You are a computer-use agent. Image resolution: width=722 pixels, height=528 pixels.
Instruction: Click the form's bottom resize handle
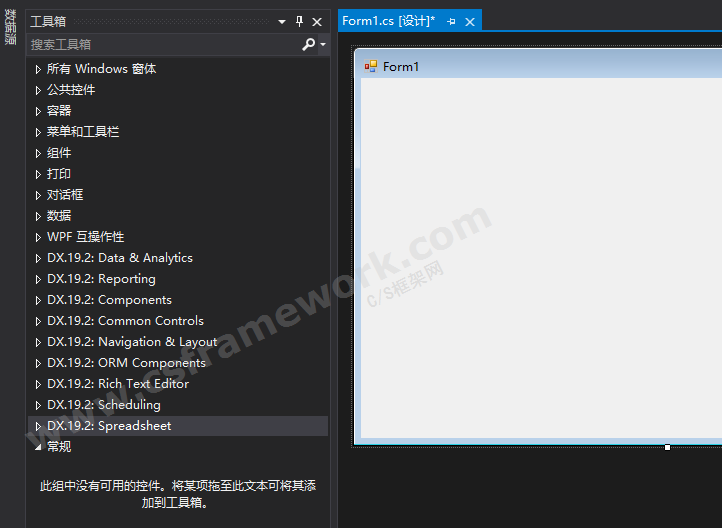[x=667, y=447]
